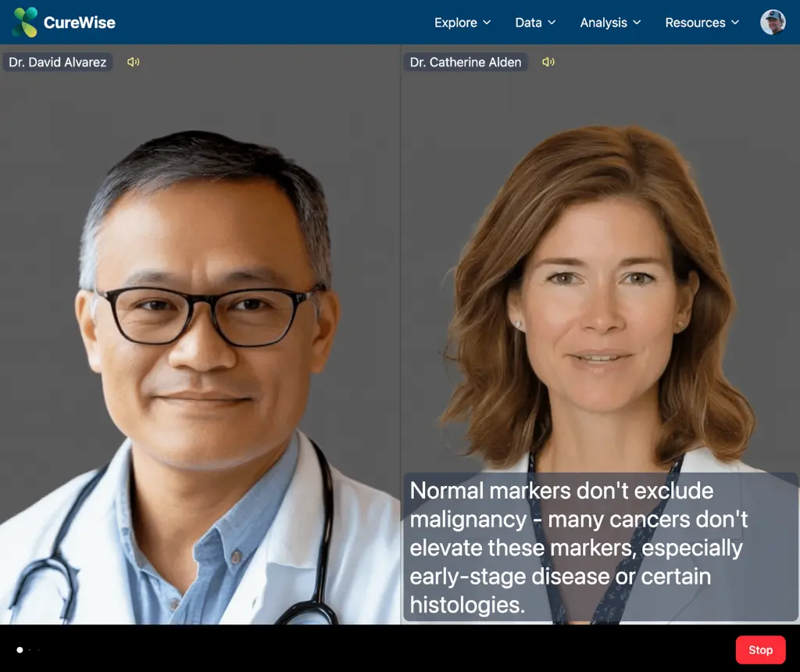Expand the Analysis dropdown chevron
Viewport: 800px width, 672px height.
637,23
